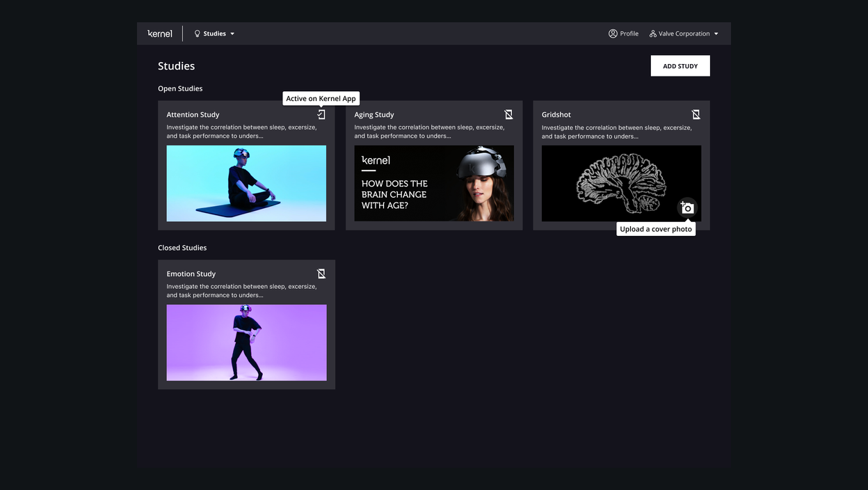Viewport: 868px width, 490px height.
Task: Click the Gridshot brain cover image
Action: click(621, 184)
